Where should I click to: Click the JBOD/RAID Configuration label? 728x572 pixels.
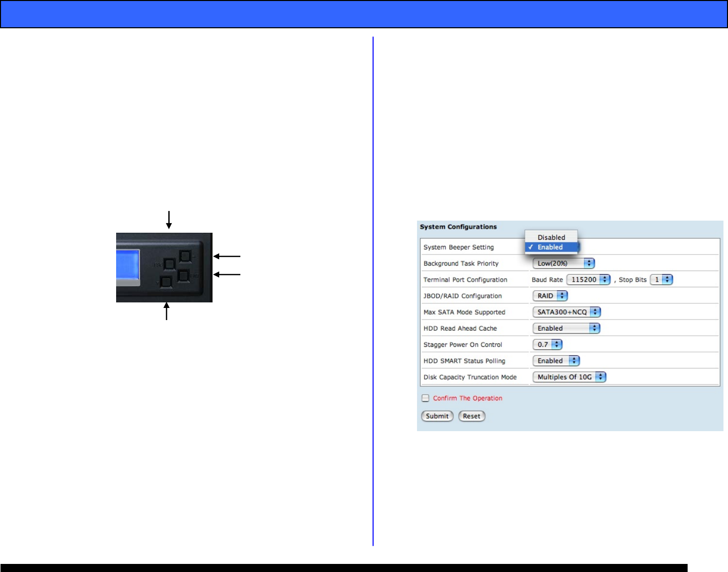462,296
